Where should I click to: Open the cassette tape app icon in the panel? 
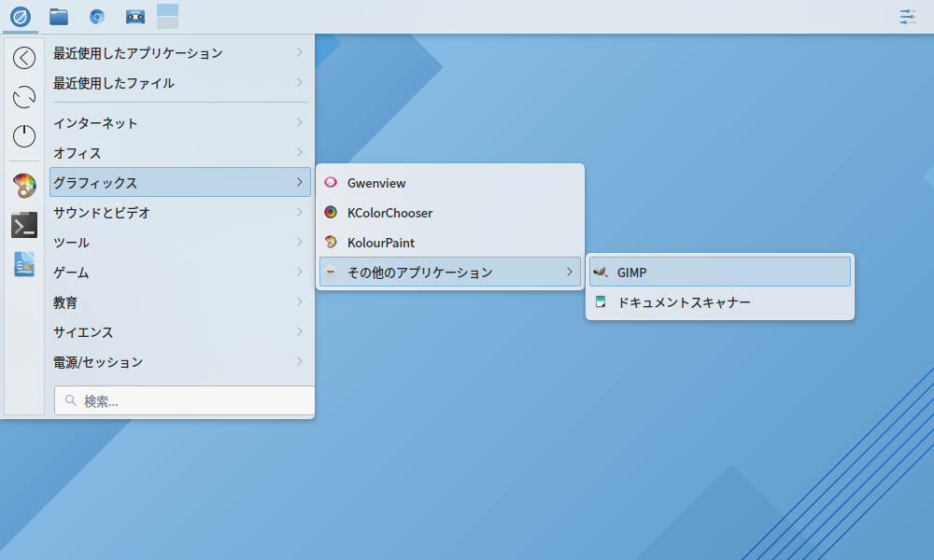click(135, 17)
